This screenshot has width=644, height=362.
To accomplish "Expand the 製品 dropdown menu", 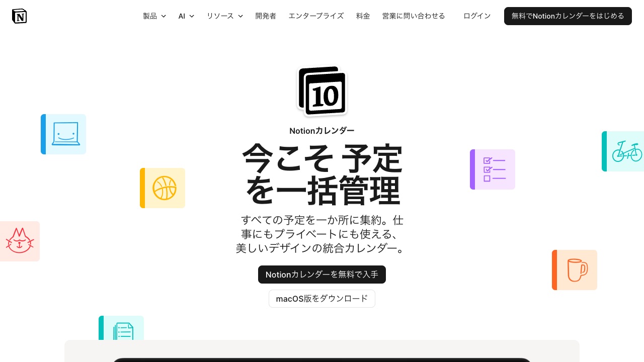I will tap(154, 16).
